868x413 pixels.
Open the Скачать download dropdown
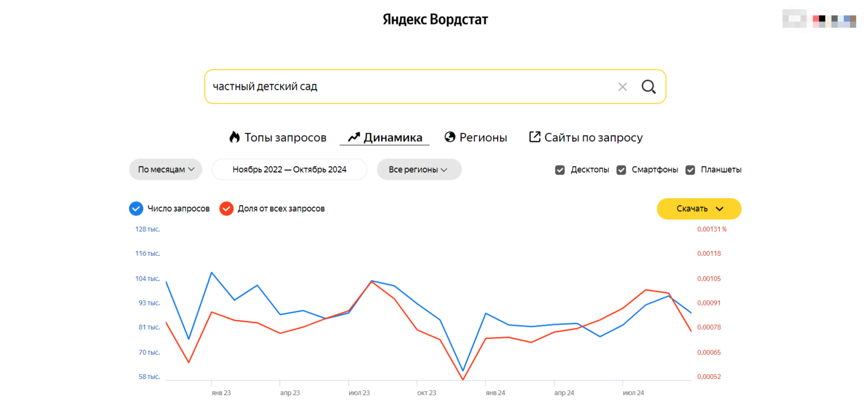(699, 209)
